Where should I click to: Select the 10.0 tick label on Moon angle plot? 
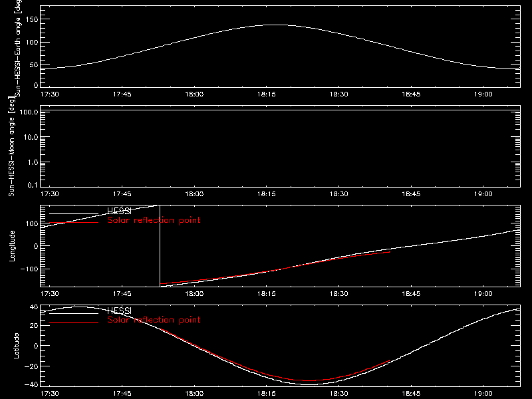(31, 137)
